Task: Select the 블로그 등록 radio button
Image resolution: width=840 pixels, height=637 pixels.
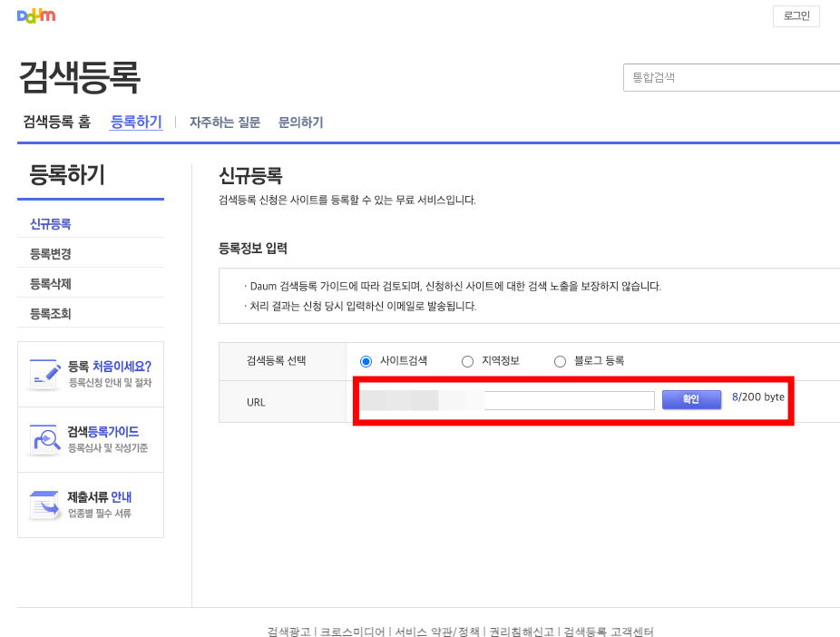Action: click(560, 362)
